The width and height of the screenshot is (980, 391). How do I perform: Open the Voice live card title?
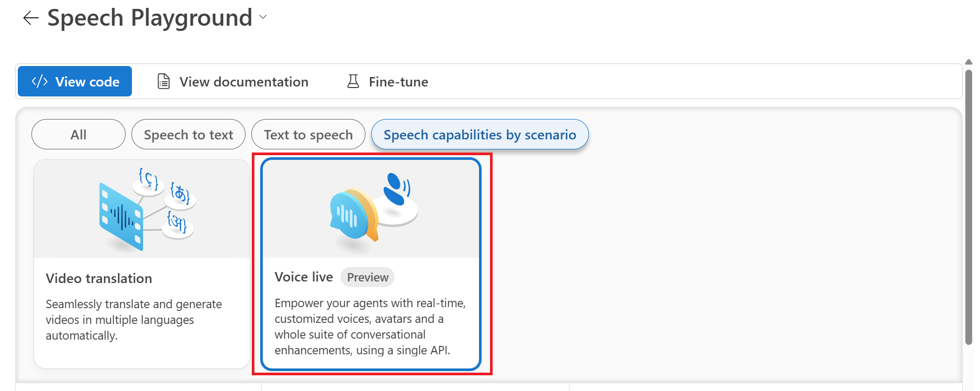pyautogui.click(x=304, y=277)
